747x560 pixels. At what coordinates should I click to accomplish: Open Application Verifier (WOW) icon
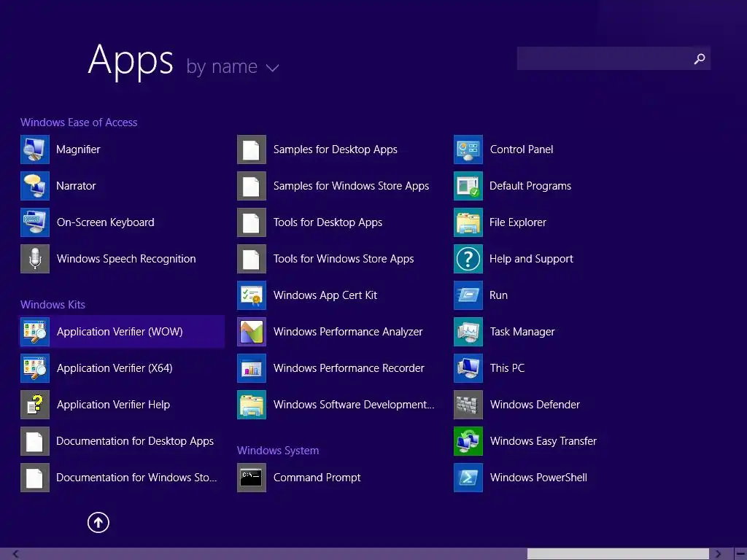click(35, 332)
